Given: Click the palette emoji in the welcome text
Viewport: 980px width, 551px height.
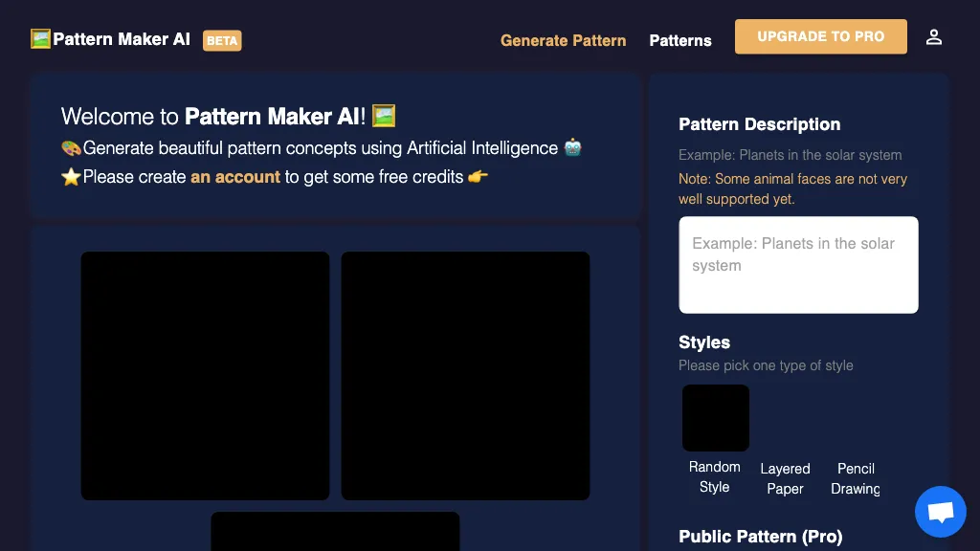Looking at the screenshot, I should (71, 147).
